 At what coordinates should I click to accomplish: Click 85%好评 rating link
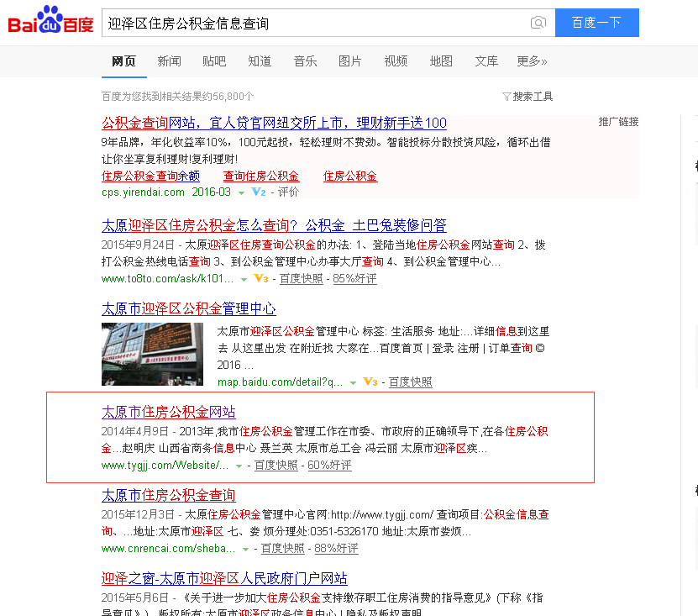(x=354, y=278)
